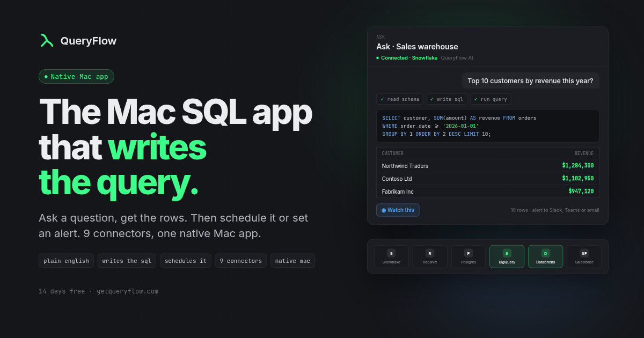Click the $947,120 revenue value

coord(581,192)
